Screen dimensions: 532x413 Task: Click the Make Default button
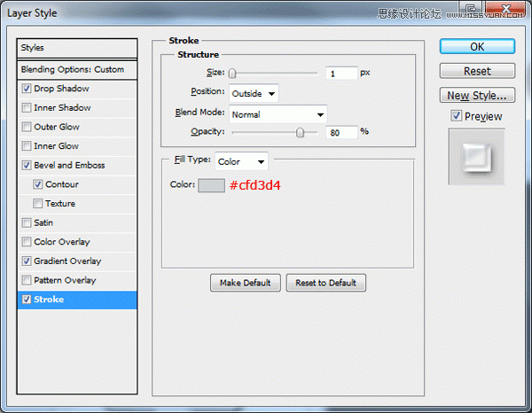click(x=246, y=283)
